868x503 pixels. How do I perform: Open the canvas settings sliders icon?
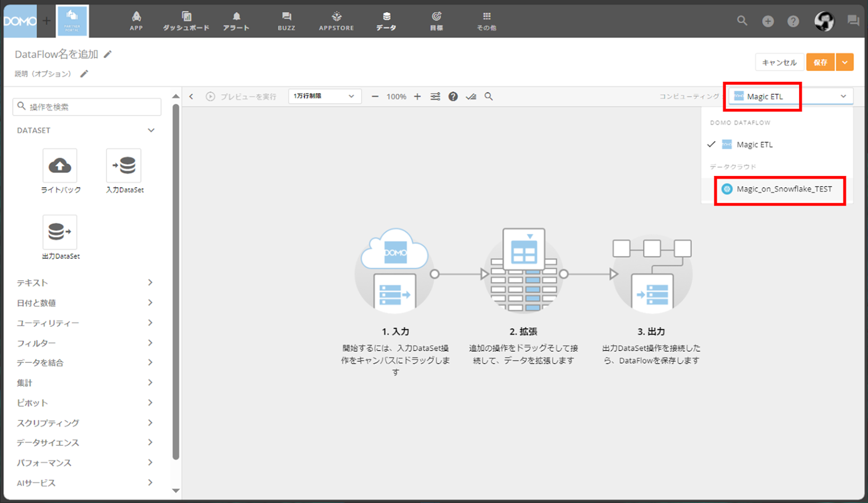pyautogui.click(x=435, y=96)
